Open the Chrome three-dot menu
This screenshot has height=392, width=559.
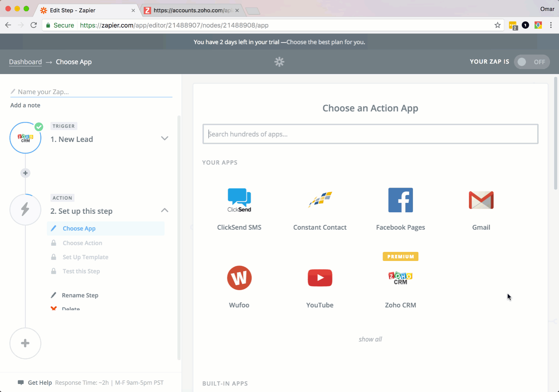point(551,25)
